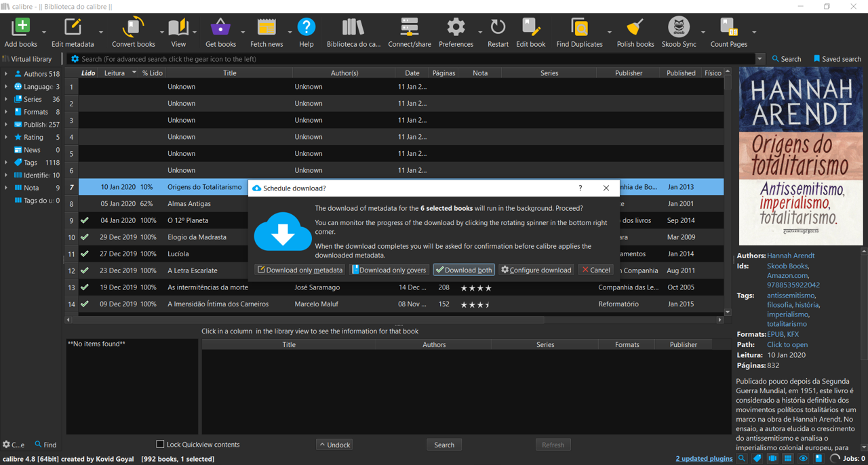Image resolution: width=868 pixels, height=465 pixels.
Task: Open the Edit book tool
Action: tap(530, 32)
